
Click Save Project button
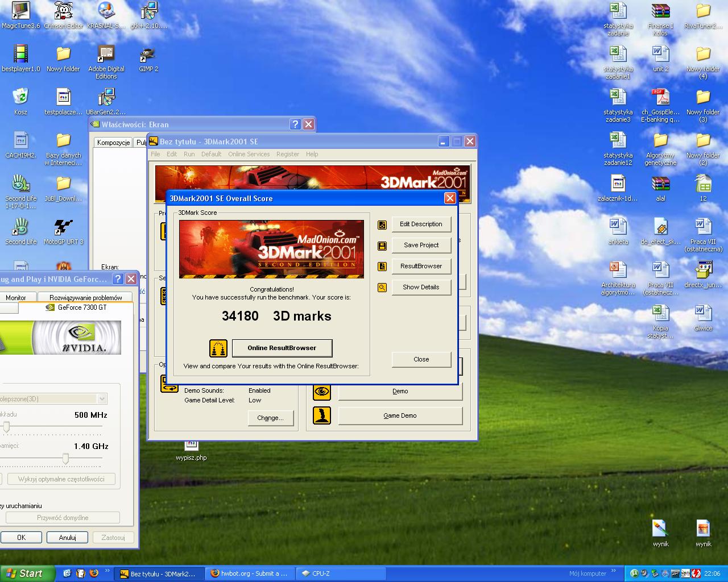point(421,245)
